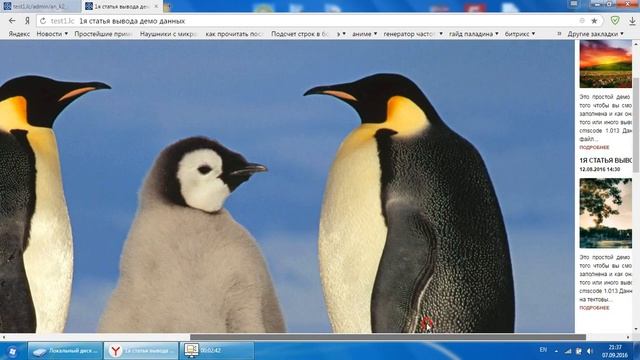Viewport: 640px width, 360px height.
Task: Expand the аниме bookmarks folder
Action: tap(364, 34)
